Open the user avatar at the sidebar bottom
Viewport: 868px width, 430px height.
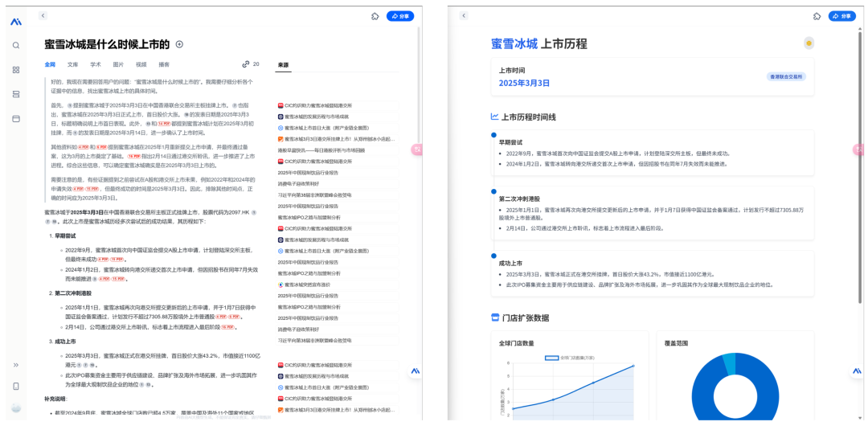pyautogui.click(x=16, y=407)
